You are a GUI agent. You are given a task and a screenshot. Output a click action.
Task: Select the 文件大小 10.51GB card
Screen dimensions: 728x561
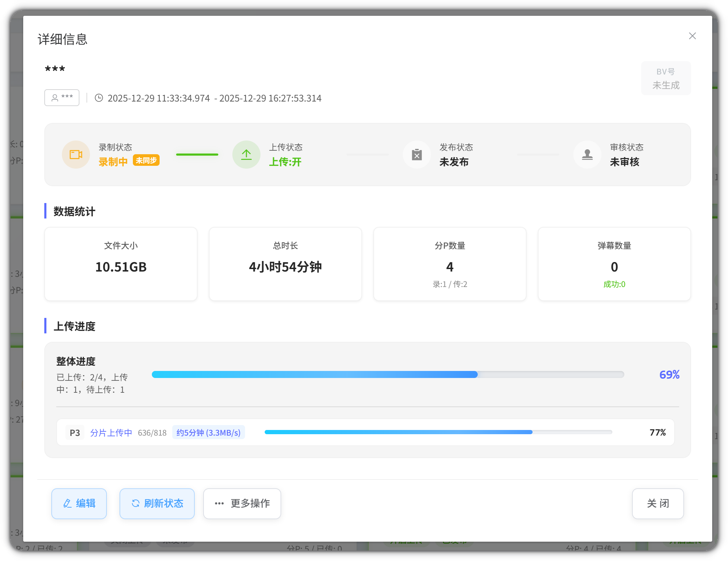121,264
